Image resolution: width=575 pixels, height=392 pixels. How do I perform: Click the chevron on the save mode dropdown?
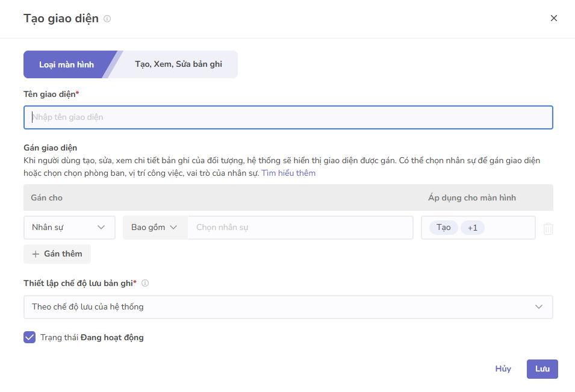pos(540,306)
